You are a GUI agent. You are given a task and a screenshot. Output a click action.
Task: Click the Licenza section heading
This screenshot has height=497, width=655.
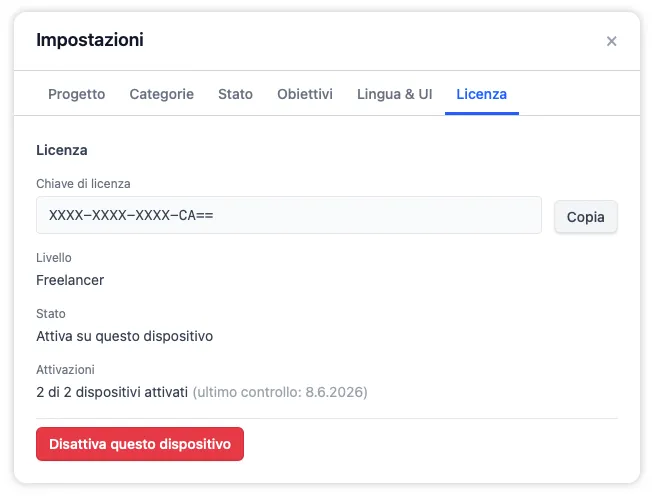[x=62, y=150]
